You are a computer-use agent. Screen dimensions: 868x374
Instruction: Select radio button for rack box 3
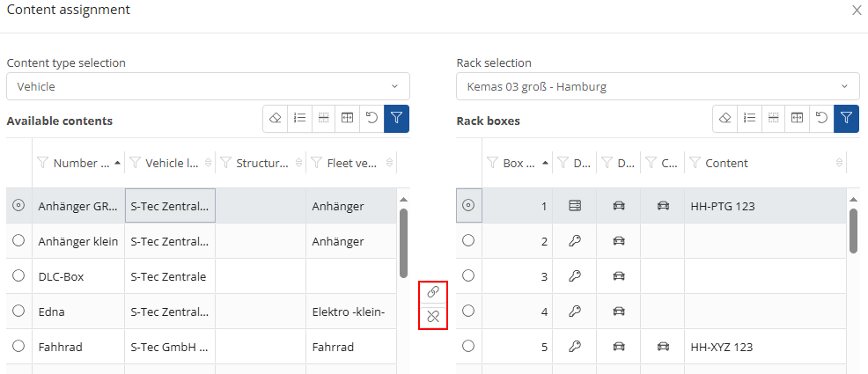coord(468,275)
